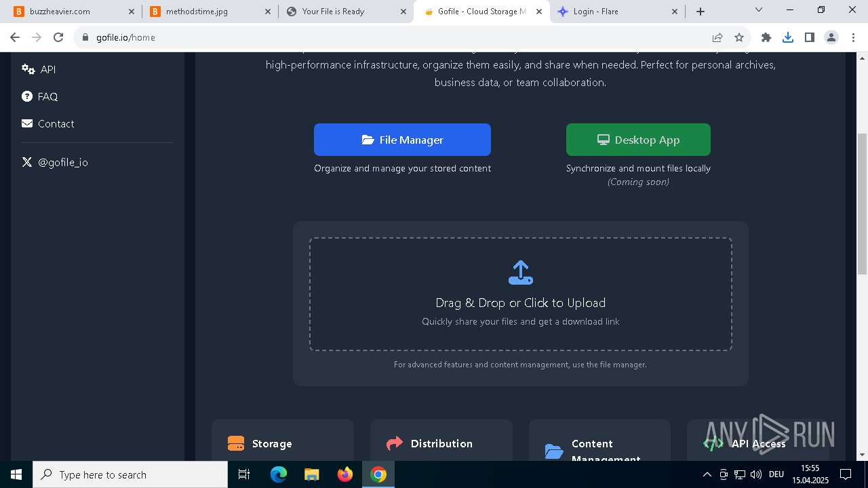Switch to the Login - Flare tab
Screen dimensions: 868x488
pyautogui.click(x=617, y=12)
